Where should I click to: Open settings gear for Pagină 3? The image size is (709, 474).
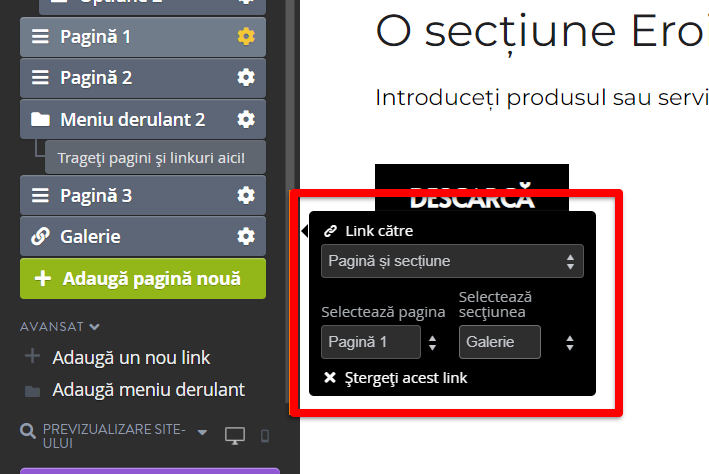(x=246, y=195)
